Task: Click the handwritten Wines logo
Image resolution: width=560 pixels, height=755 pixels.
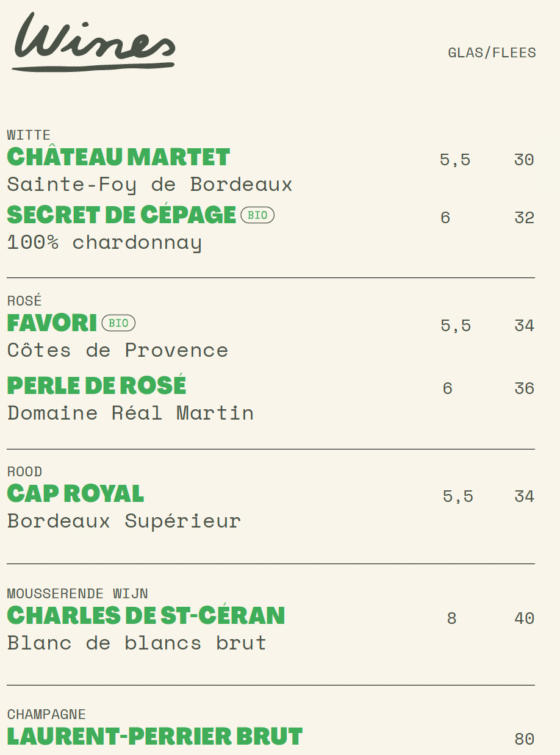Action: coord(94,42)
